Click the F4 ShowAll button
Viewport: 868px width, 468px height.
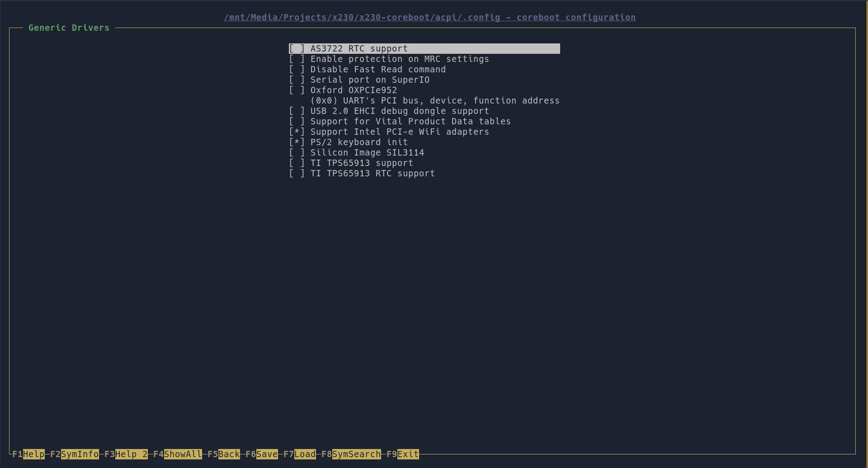tap(178, 454)
